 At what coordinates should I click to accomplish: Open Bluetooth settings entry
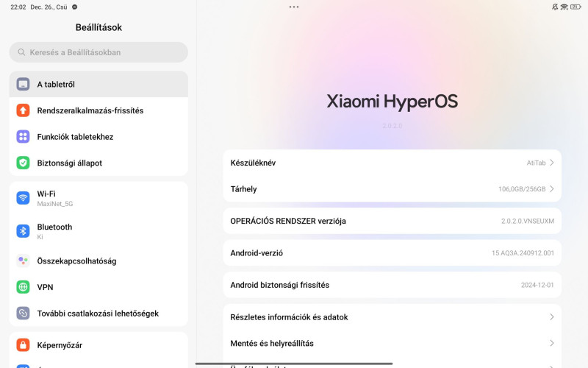(x=98, y=231)
